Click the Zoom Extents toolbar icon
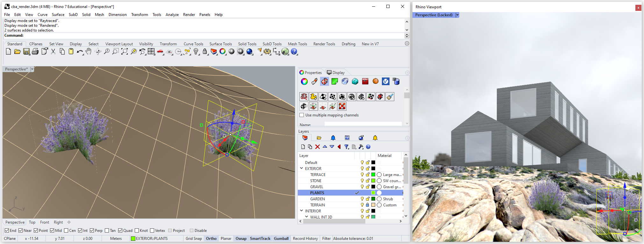 pos(125,52)
